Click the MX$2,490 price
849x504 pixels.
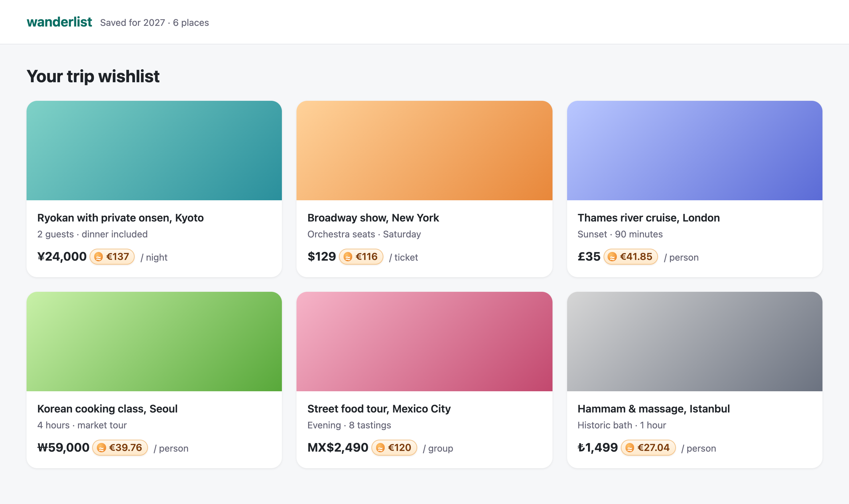pyautogui.click(x=338, y=447)
